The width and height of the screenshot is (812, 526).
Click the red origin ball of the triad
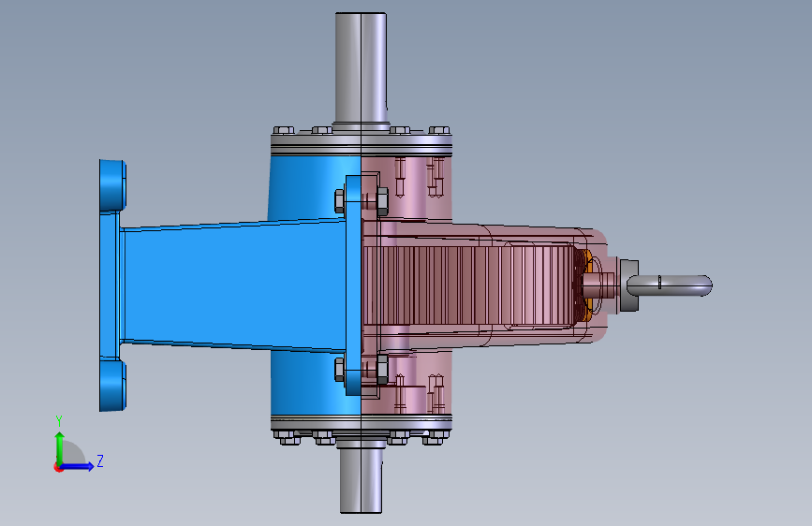tap(58, 467)
